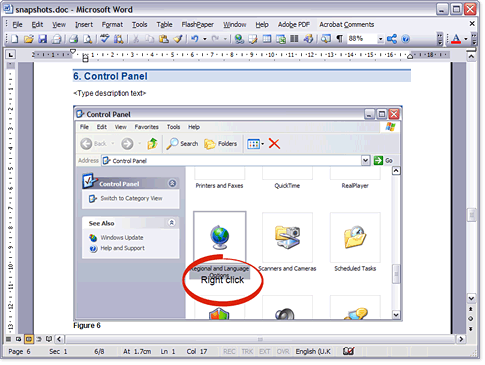This screenshot has height=365, width=485.
Task: Expand the Undo history dropdown arrow
Action: tap(205, 39)
